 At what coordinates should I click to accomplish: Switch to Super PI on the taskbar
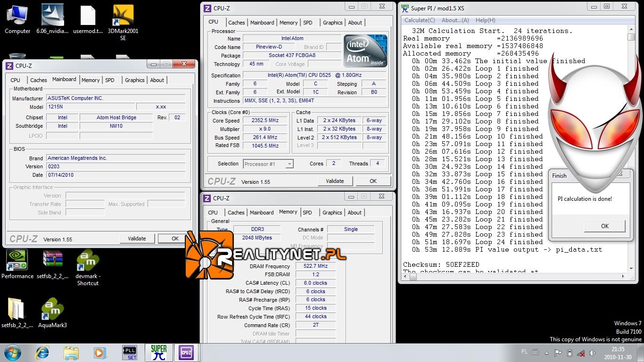[159, 353]
